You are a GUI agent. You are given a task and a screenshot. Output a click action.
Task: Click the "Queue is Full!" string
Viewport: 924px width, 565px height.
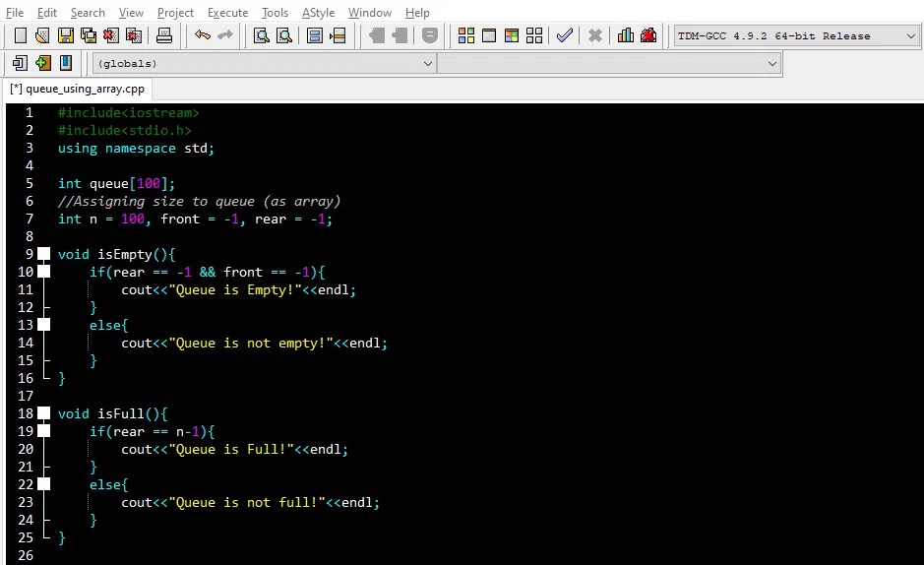(231, 449)
